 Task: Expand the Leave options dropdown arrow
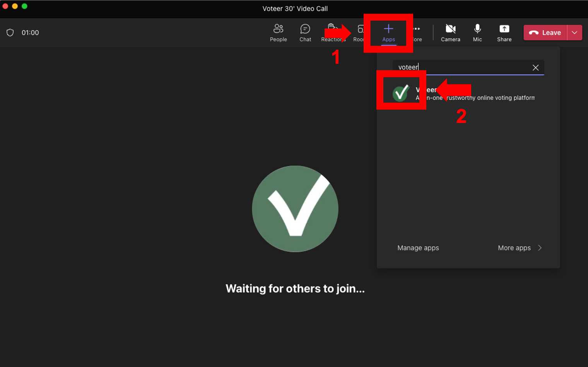coord(574,32)
